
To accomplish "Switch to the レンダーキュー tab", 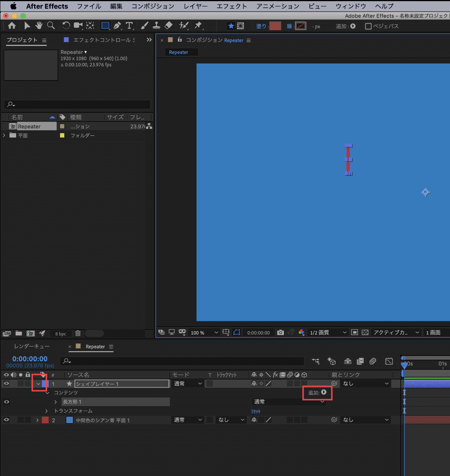I will pyautogui.click(x=32, y=346).
